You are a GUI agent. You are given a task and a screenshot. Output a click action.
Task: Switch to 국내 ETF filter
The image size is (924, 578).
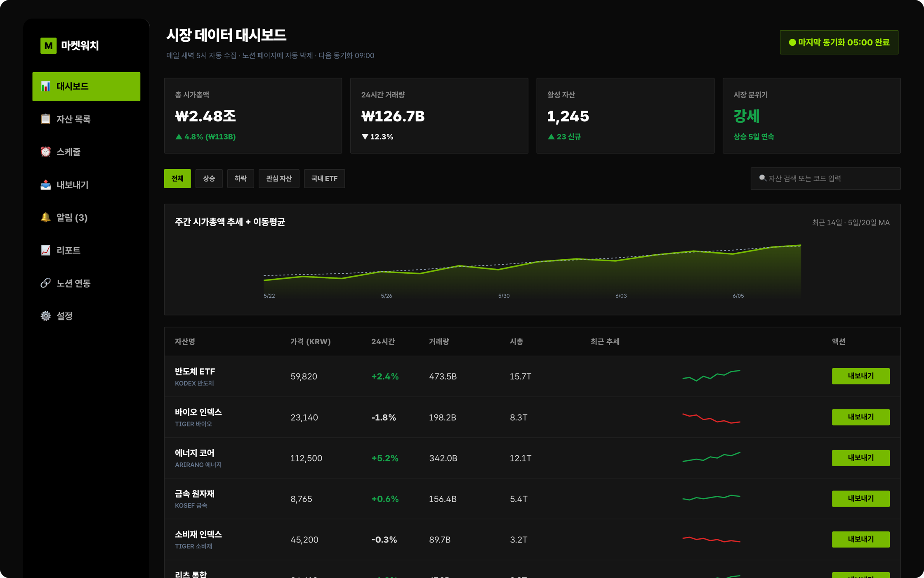point(324,178)
